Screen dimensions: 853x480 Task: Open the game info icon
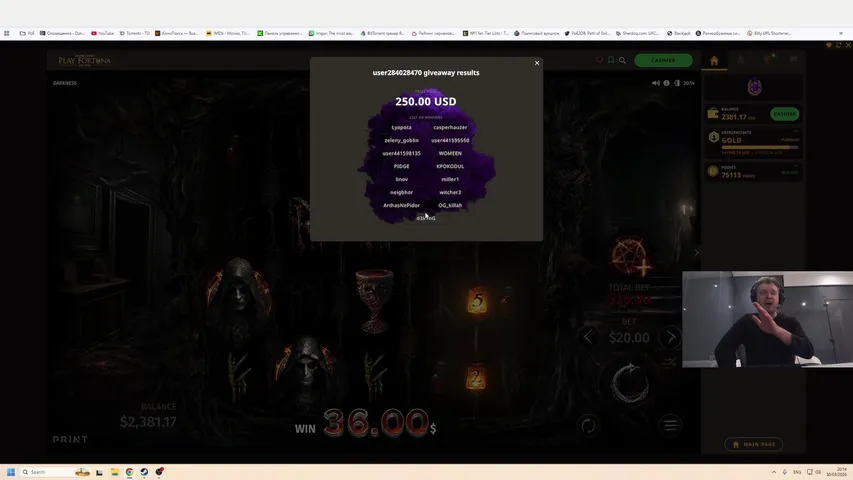(667, 83)
